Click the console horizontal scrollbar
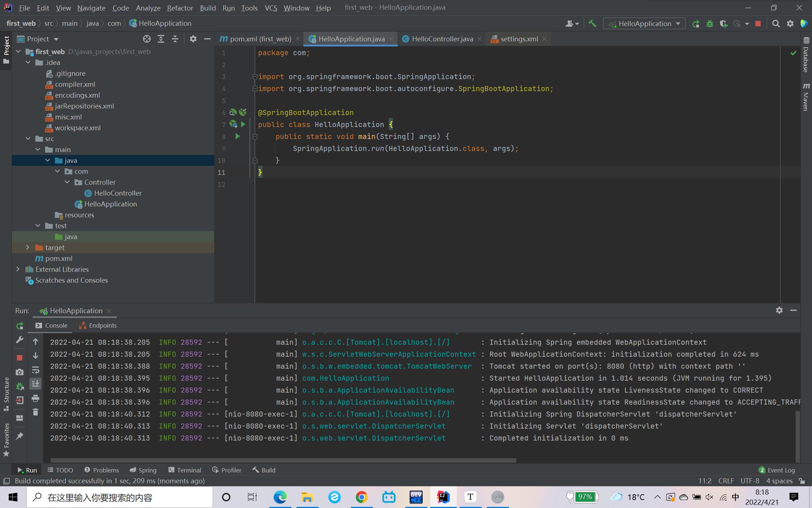Screen dimensions: 812x508 [283, 460]
